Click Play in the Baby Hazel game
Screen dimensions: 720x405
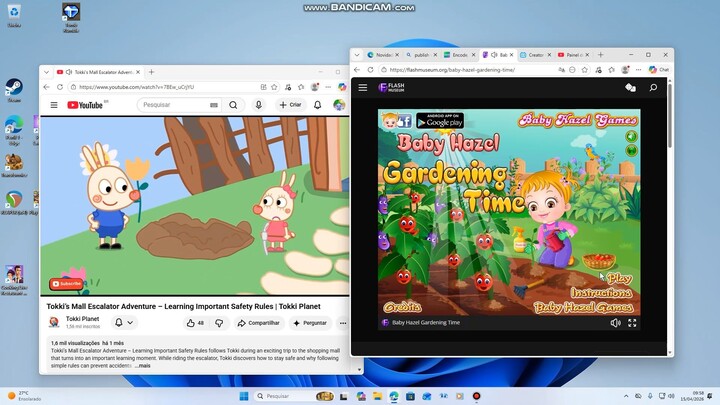pyautogui.click(x=620, y=278)
